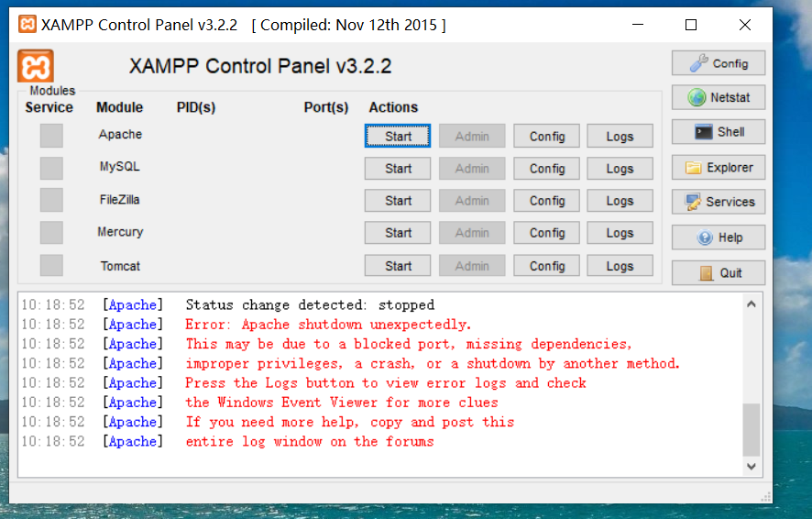This screenshot has height=519, width=812.
Task: Start the FileZilla module
Action: [398, 201]
